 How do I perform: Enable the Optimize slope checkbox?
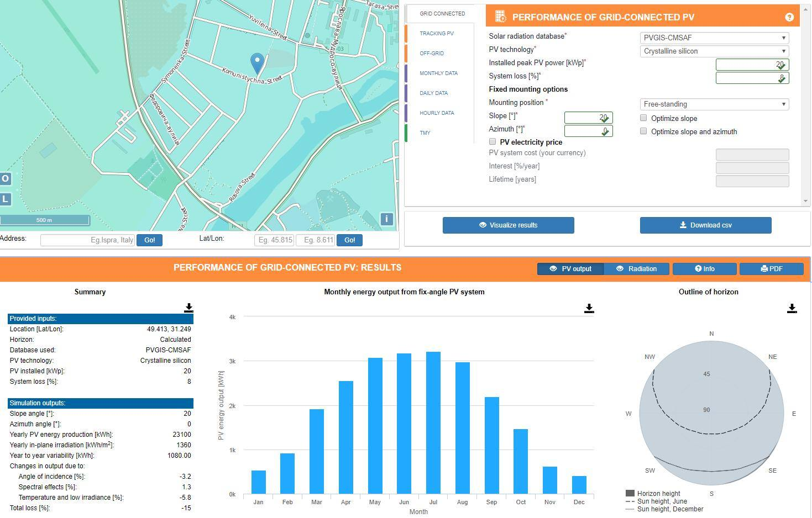(x=643, y=118)
